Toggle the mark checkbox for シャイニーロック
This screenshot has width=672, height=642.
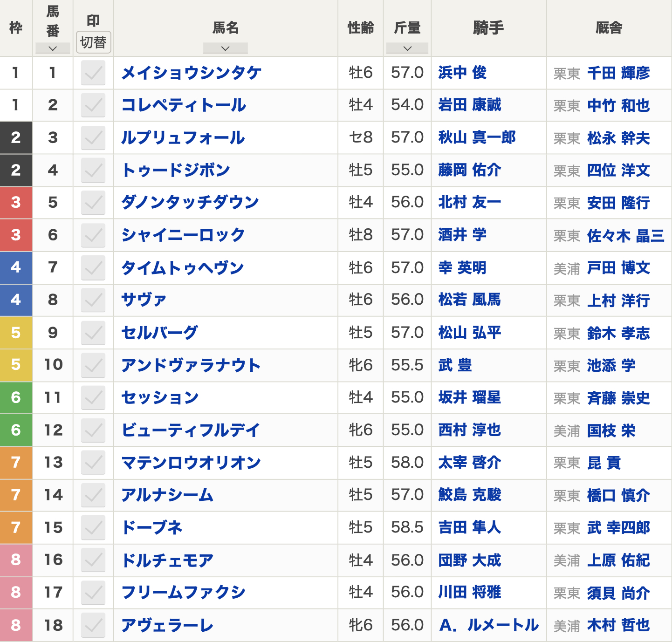(x=93, y=235)
